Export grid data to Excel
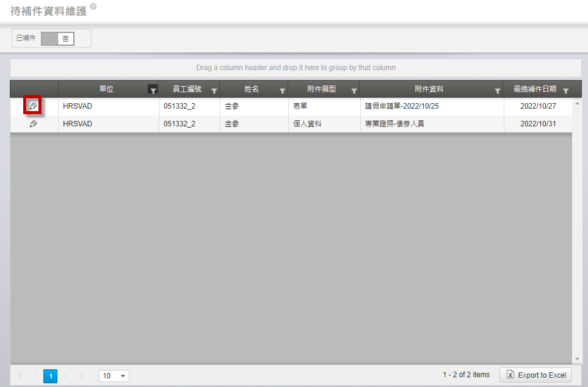 [x=535, y=375]
